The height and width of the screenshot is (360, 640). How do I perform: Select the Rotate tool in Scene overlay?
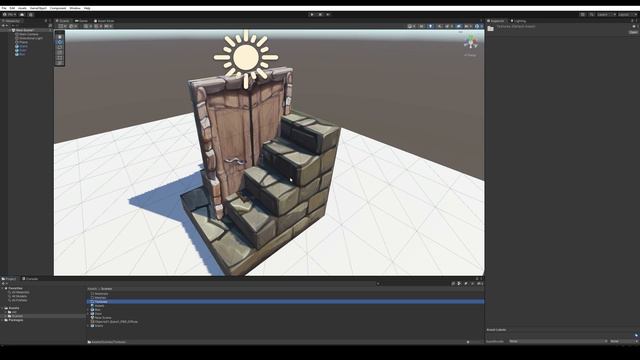pos(60,47)
